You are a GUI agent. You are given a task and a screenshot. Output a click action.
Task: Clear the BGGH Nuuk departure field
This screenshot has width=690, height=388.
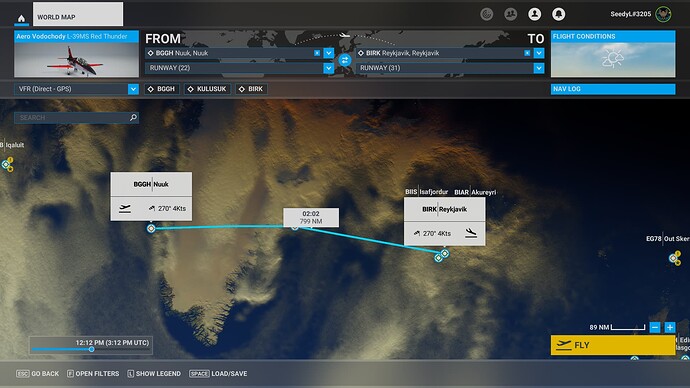317,53
